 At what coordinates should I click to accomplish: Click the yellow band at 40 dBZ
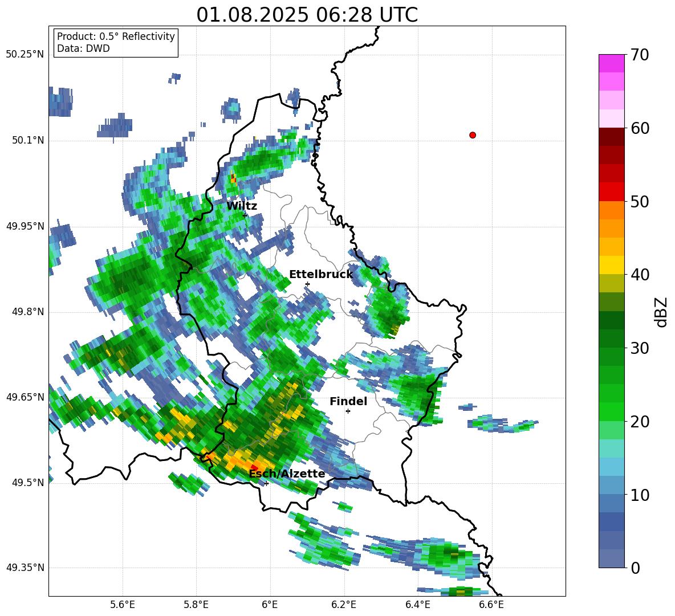coord(611,265)
